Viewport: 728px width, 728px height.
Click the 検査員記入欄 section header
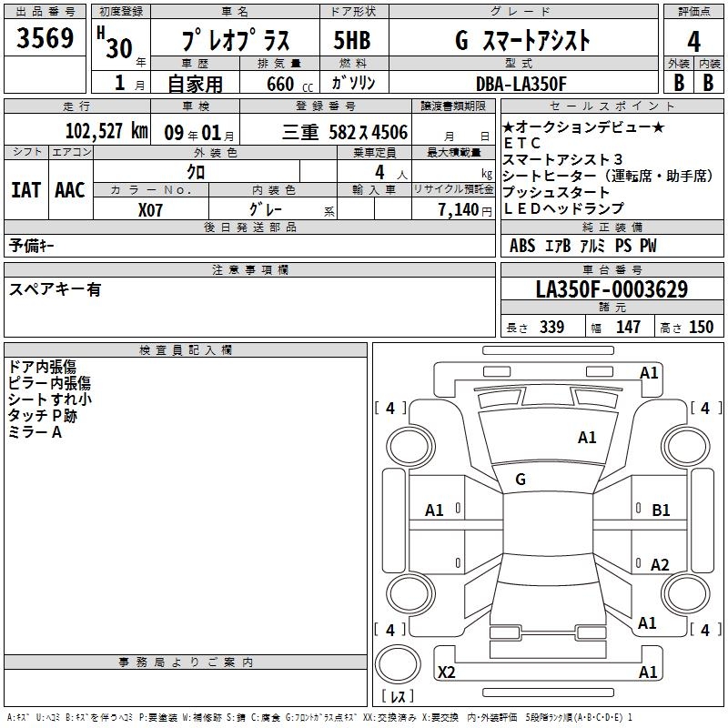[x=186, y=350]
